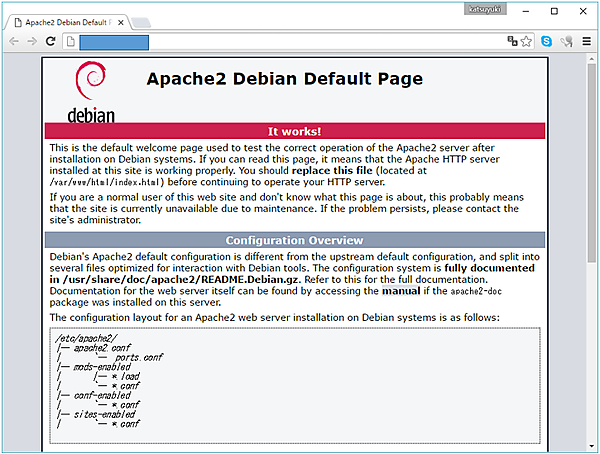
Task: Click the katsuyuki profile button
Action: coord(485,9)
